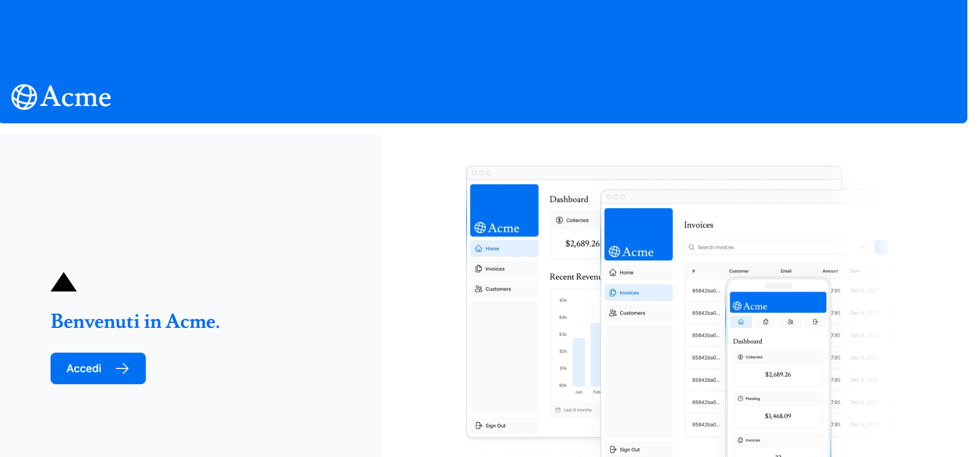Tap the sign-out icon in the mobile preview nav
The image size is (980, 457).
pyautogui.click(x=815, y=322)
